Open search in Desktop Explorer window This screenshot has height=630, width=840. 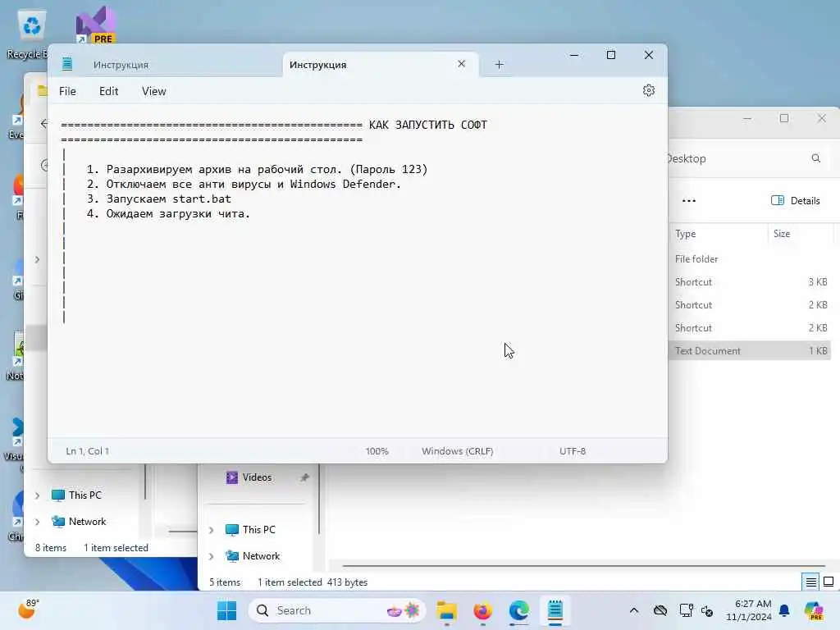pyautogui.click(x=815, y=158)
